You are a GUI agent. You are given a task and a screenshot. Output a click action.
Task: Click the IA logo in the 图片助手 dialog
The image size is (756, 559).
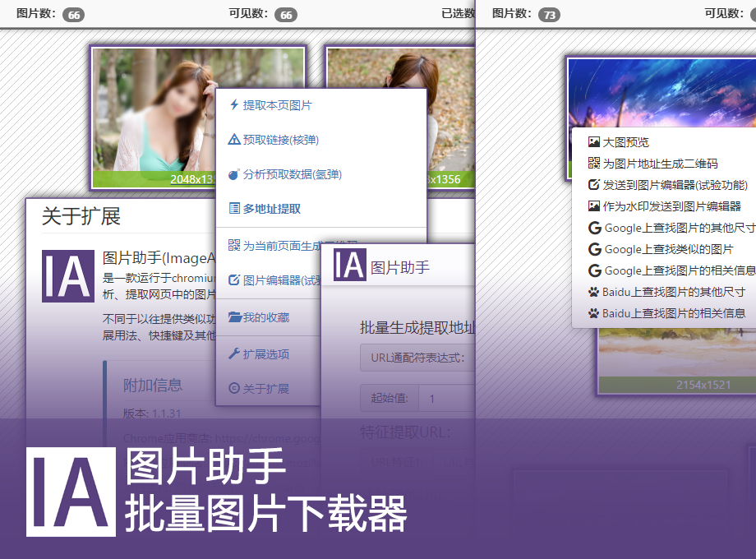(x=348, y=265)
